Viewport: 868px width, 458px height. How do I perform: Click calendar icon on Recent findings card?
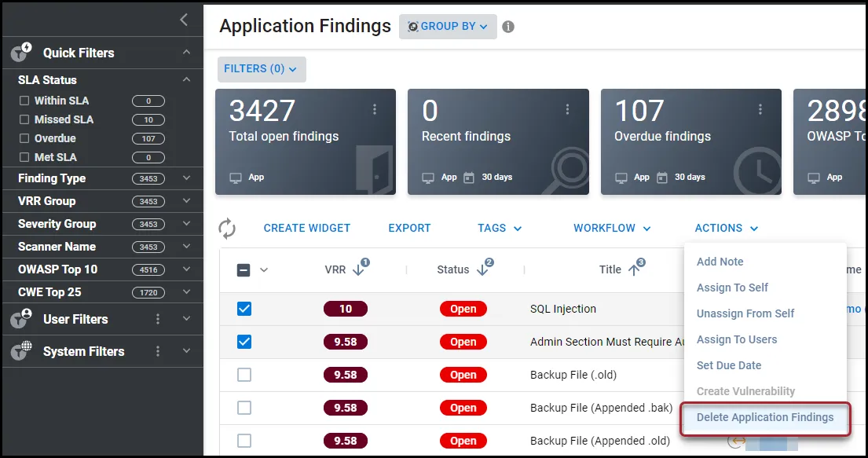coord(469,178)
